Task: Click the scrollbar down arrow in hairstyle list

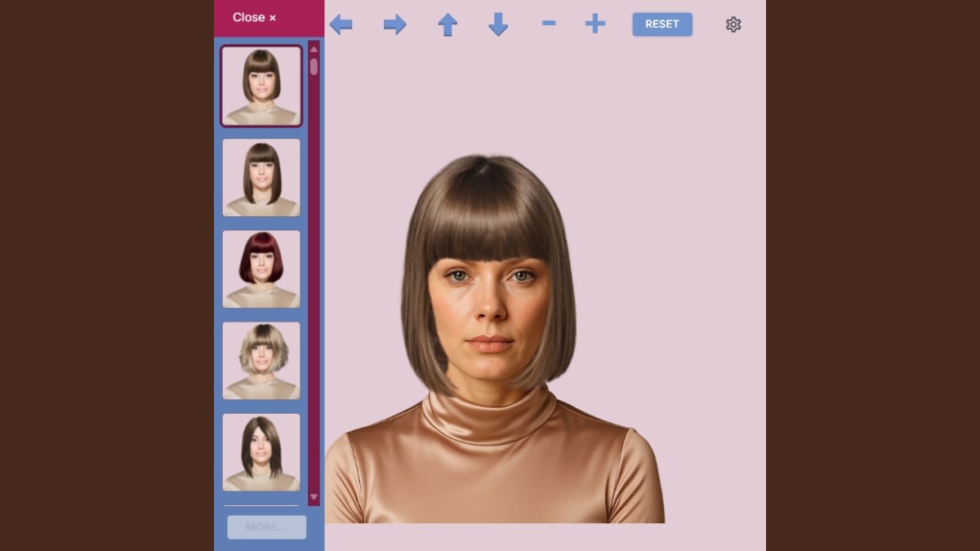Action: pos(314,497)
